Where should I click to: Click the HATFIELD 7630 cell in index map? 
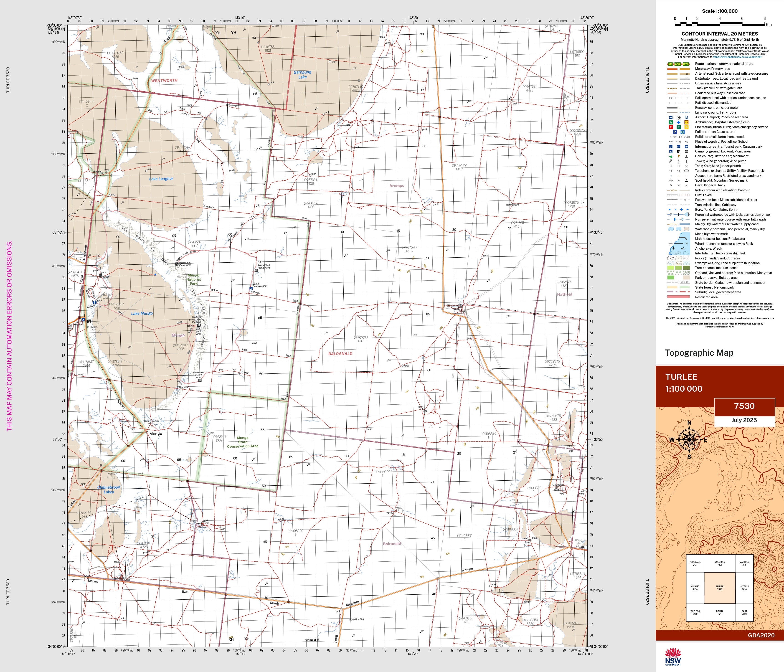click(744, 588)
